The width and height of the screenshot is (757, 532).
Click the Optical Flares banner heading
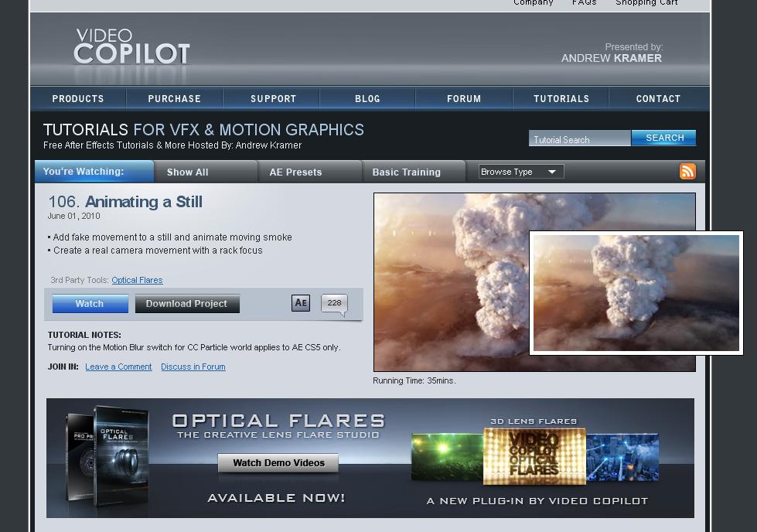[278, 421]
